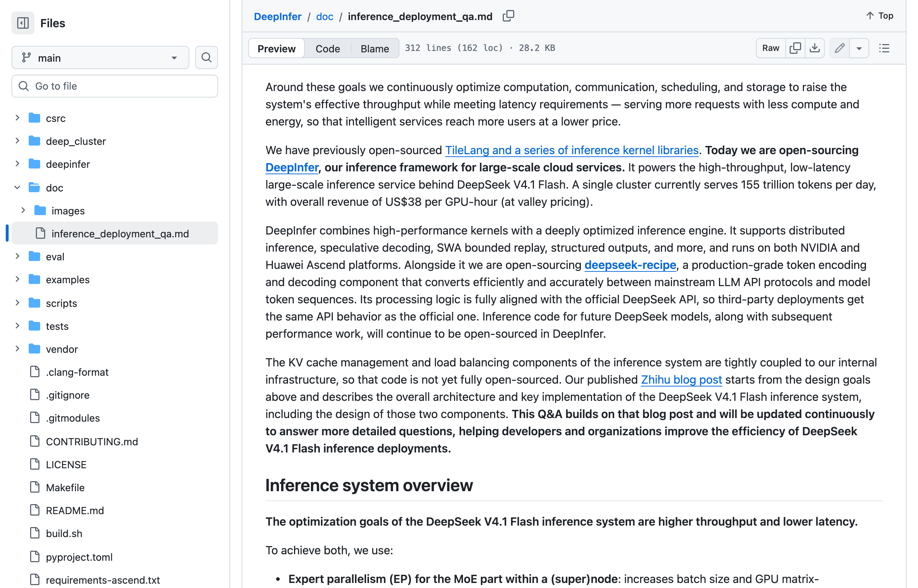Open the LICENSE file
The height and width of the screenshot is (588, 918).
click(66, 465)
